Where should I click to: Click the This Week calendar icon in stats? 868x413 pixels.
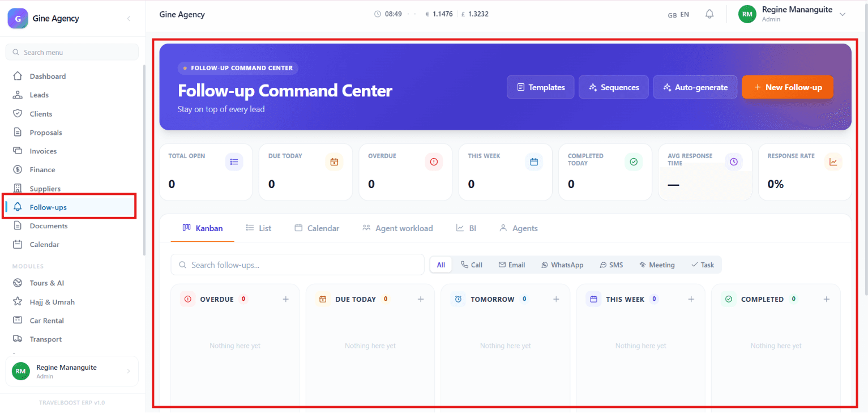tap(534, 162)
